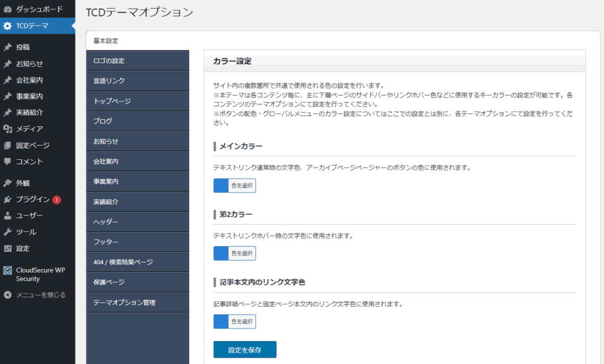604x364 pixels.
Task: Select ロゴの設定 in the options menu
Action: [x=137, y=61]
